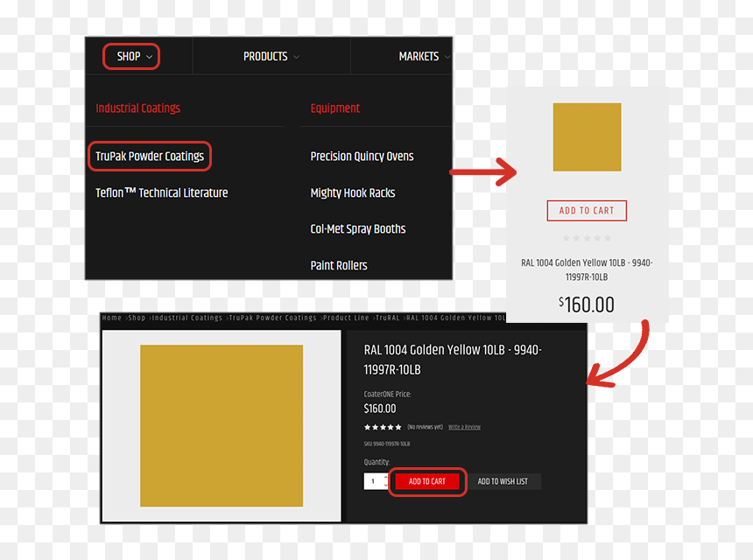Go to Home breadcrumb
Screen dimensions: 753x560
[x=111, y=318]
